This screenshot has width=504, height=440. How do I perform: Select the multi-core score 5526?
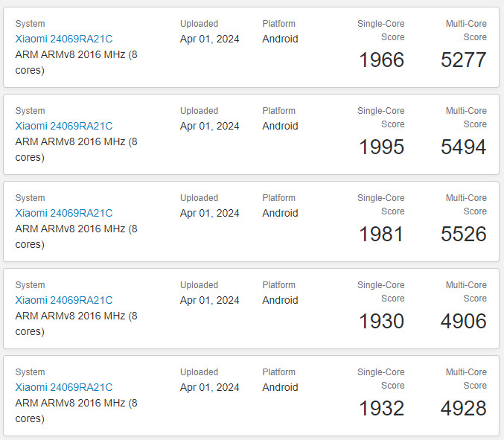[463, 235]
